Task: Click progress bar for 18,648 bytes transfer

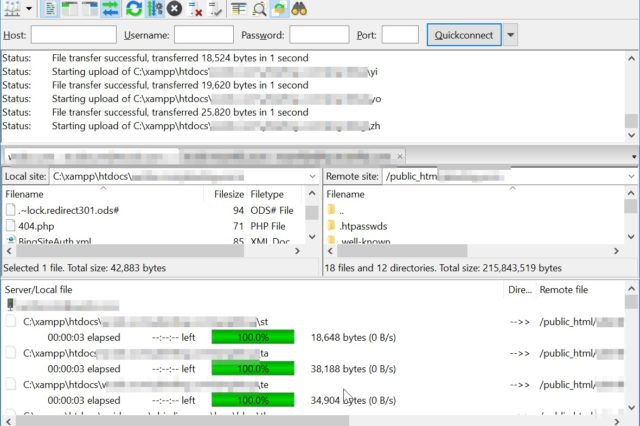Action: (253, 337)
